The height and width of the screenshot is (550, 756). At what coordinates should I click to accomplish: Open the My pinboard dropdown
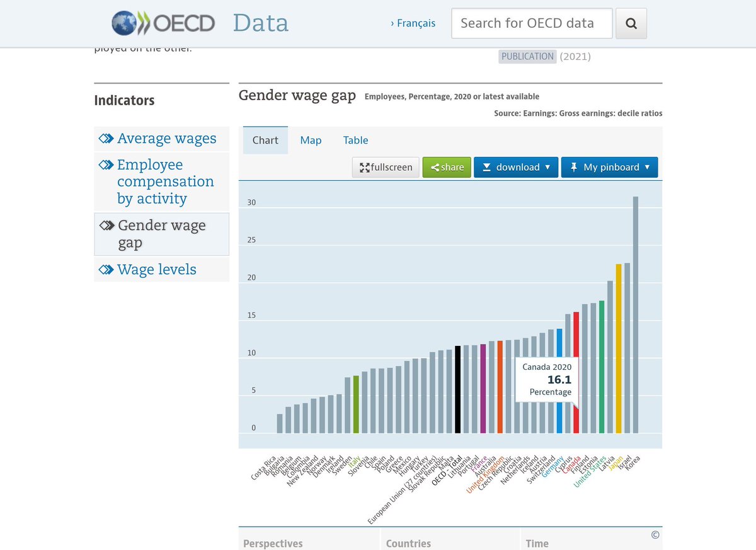click(609, 167)
